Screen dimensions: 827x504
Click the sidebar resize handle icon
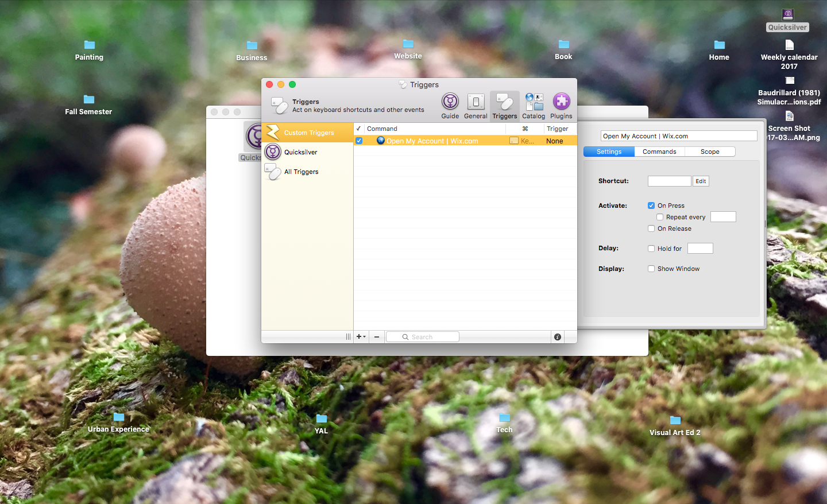348,337
